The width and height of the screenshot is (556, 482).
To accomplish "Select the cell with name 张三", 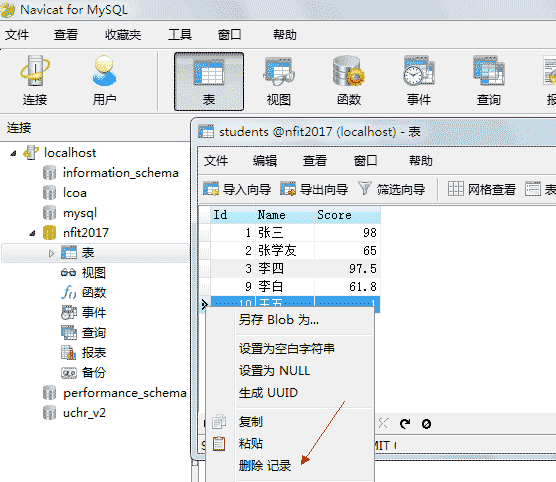I will [x=285, y=233].
